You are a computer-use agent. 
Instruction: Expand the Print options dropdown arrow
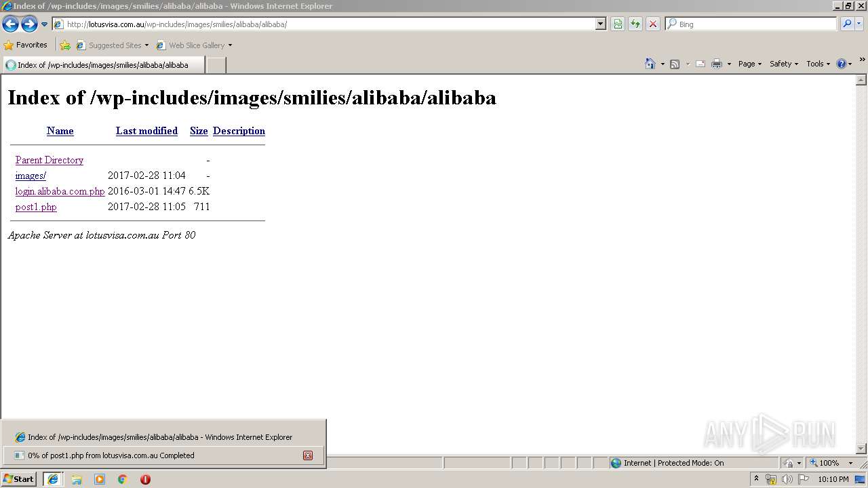coord(729,64)
